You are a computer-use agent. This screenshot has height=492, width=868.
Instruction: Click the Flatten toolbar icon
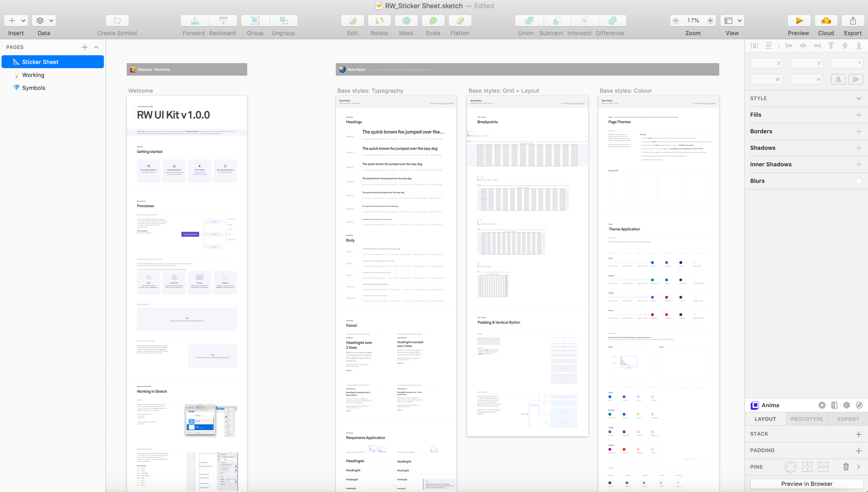tap(460, 21)
